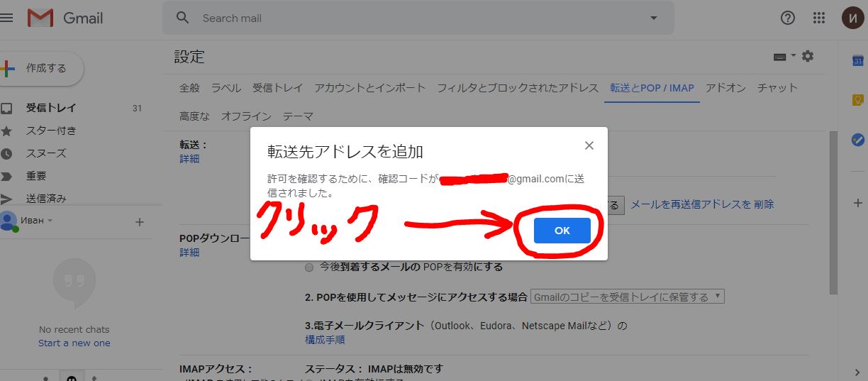
Task: Open the search options dropdown arrow
Action: 653,18
